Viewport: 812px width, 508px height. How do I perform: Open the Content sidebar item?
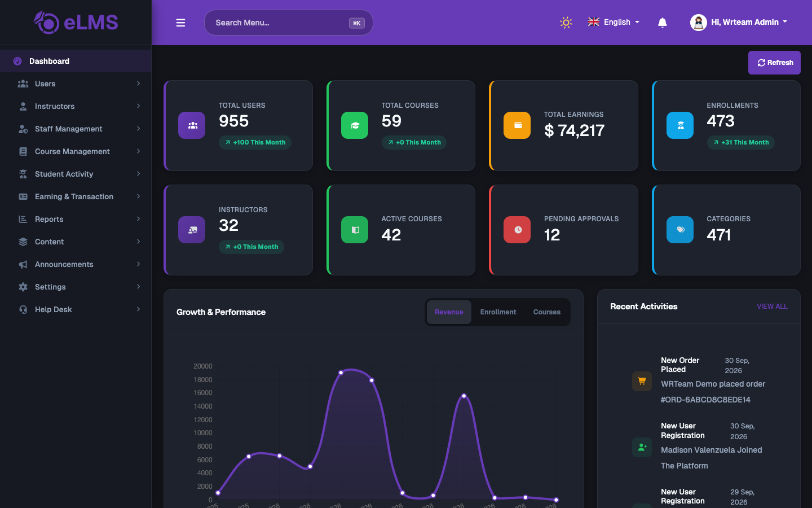click(x=76, y=242)
